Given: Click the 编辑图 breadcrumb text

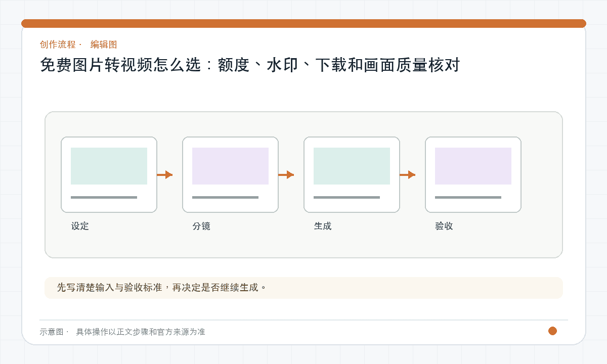Looking at the screenshot, I should pos(104,44).
